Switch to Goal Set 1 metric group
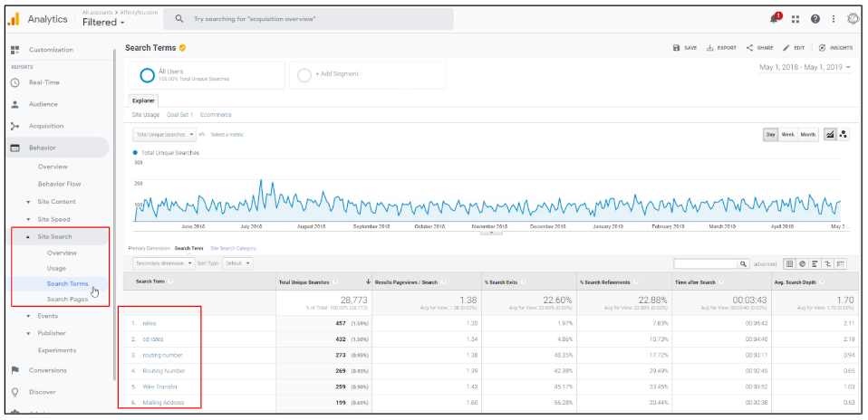 coord(180,115)
